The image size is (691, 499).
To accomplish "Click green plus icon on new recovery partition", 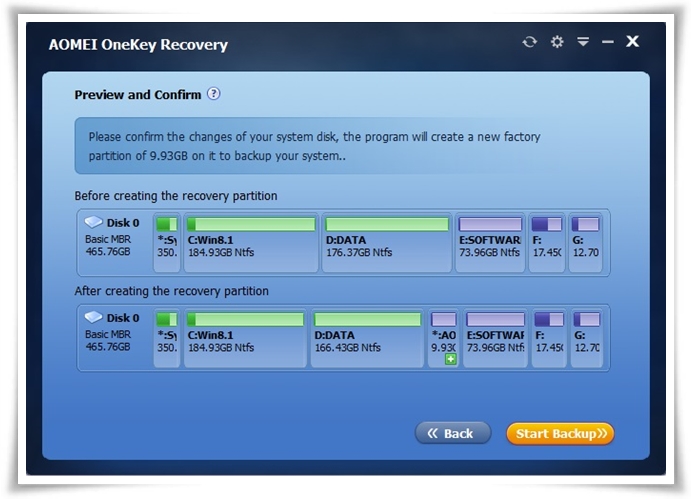I will [450, 359].
